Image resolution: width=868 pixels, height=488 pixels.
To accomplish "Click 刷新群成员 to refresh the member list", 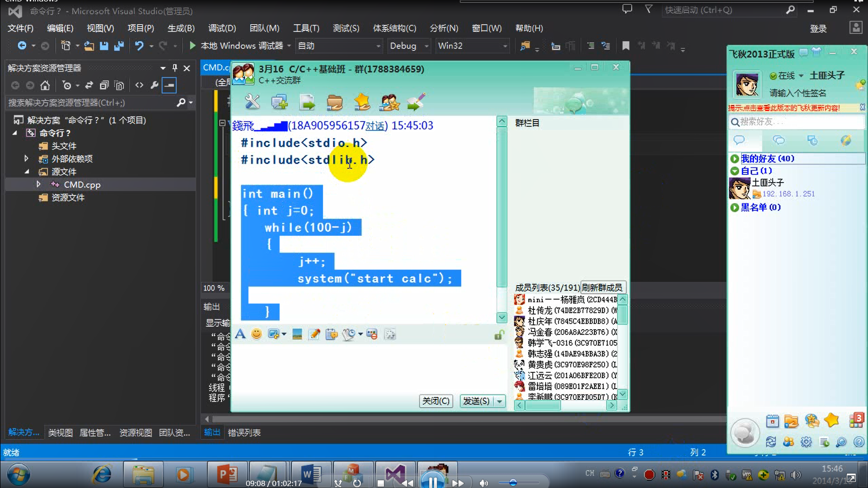I will click(600, 287).
